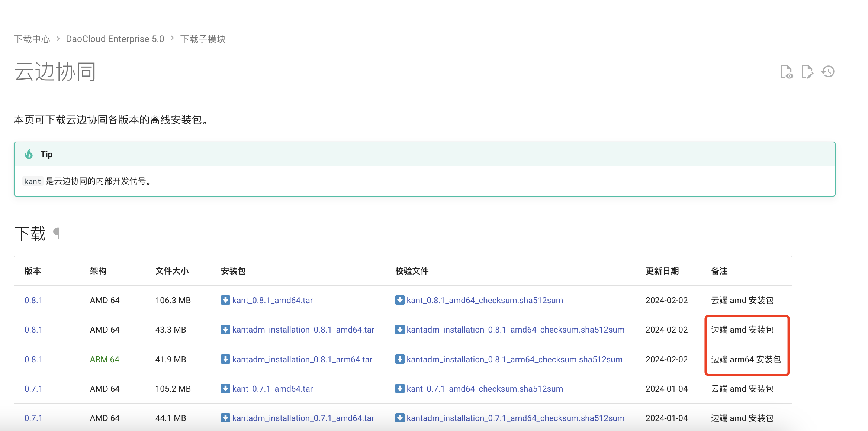The width and height of the screenshot is (868, 431).
Task: Click the 安装包 column header
Action: 233,271
